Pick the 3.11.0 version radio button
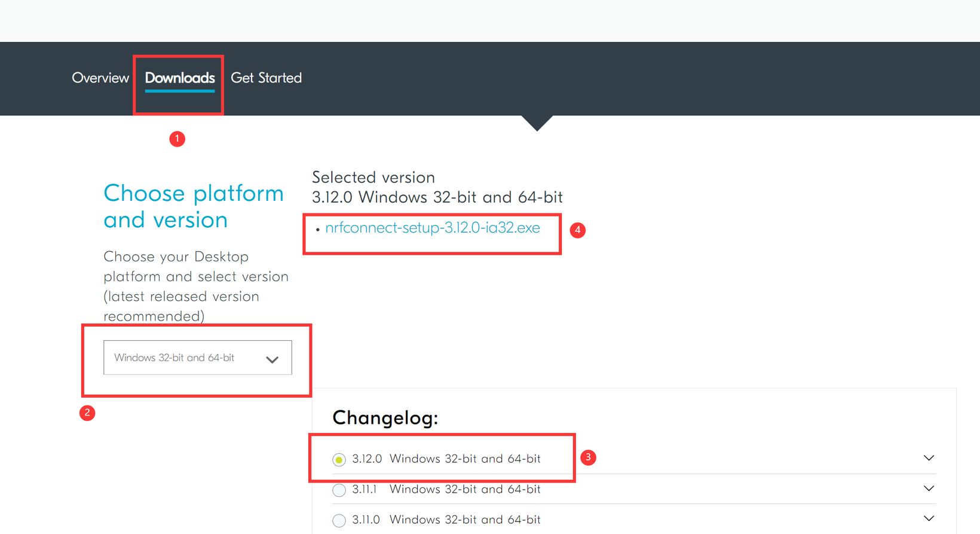The image size is (980, 534). pos(339,520)
